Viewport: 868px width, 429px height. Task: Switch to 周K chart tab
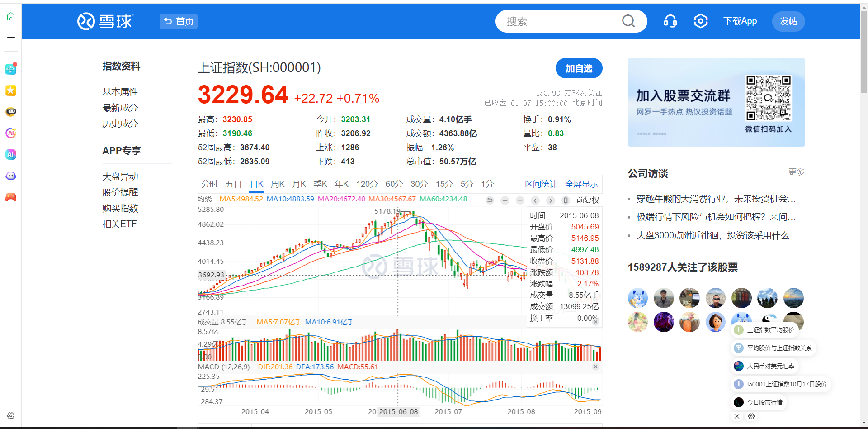tap(278, 184)
